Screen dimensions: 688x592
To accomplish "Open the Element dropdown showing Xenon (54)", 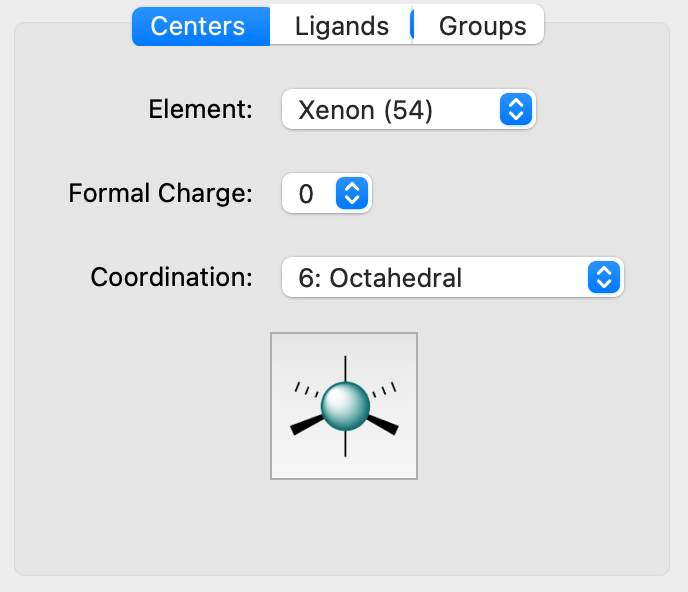I will pyautogui.click(x=408, y=109).
